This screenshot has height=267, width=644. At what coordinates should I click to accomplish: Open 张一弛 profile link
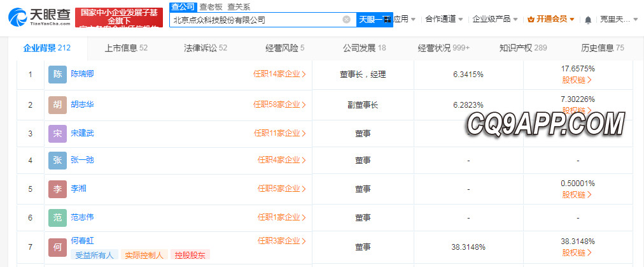(x=82, y=160)
